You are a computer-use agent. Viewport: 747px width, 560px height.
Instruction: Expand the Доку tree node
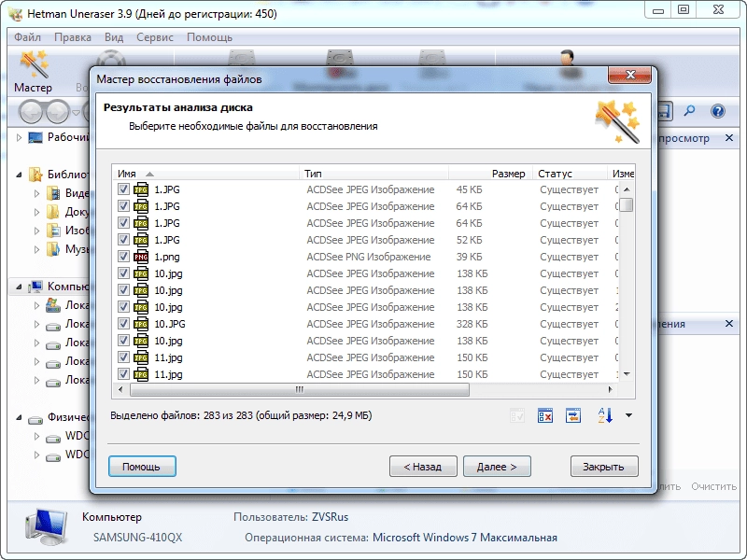coord(36,212)
